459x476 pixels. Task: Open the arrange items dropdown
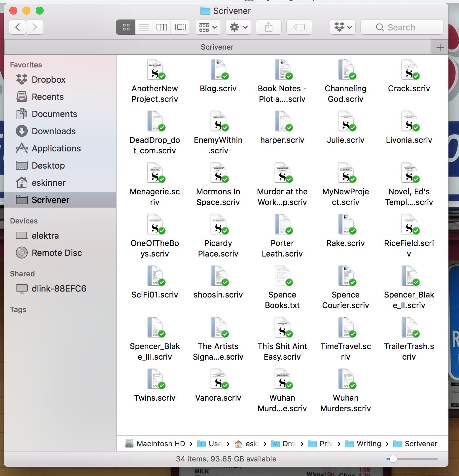(208, 27)
